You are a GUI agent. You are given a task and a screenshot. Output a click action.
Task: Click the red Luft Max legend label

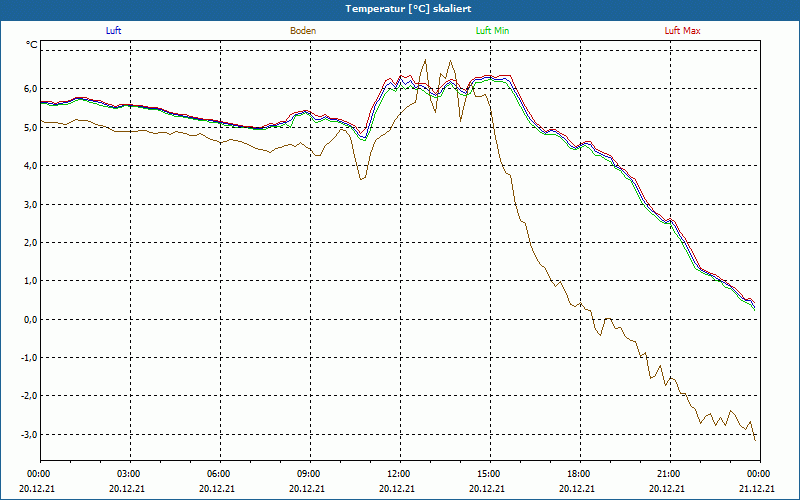(682, 31)
